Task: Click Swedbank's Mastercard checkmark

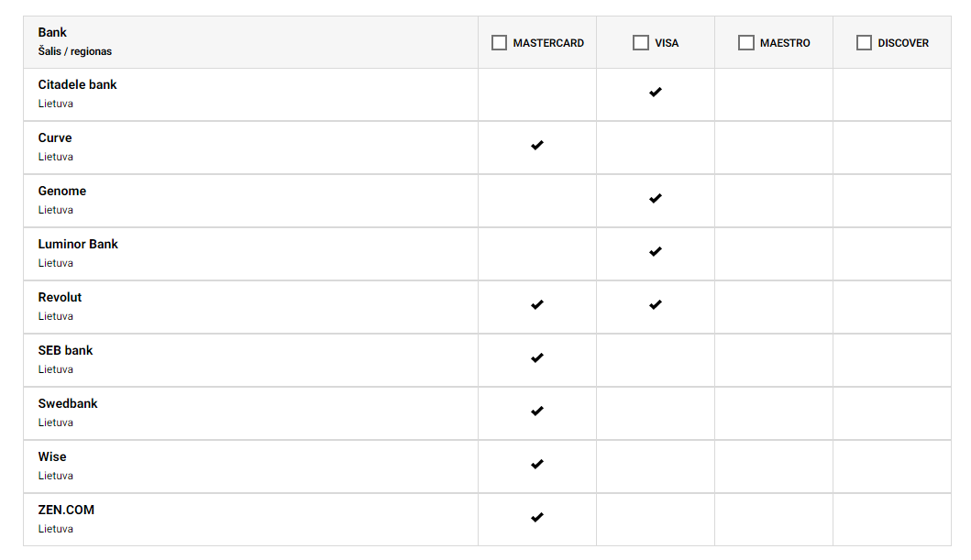Action: pyautogui.click(x=537, y=412)
